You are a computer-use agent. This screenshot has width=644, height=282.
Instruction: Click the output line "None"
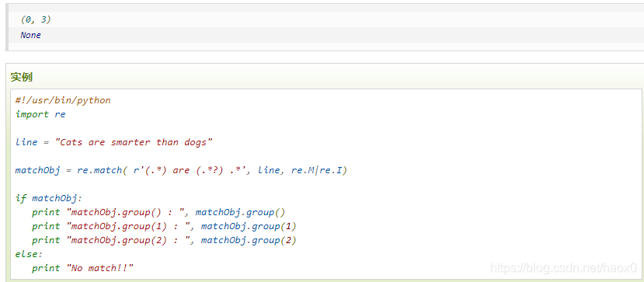(31, 35)
